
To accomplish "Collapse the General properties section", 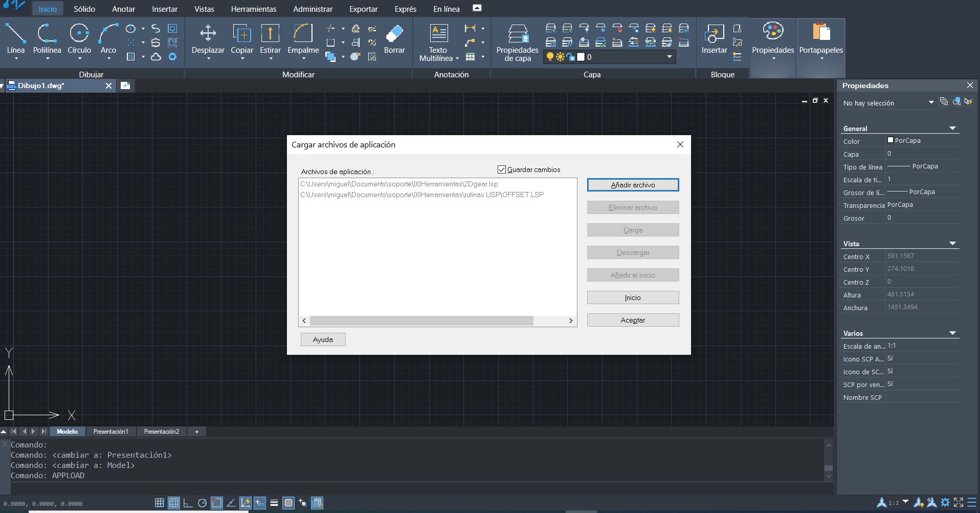I will [x=952, y=129].
